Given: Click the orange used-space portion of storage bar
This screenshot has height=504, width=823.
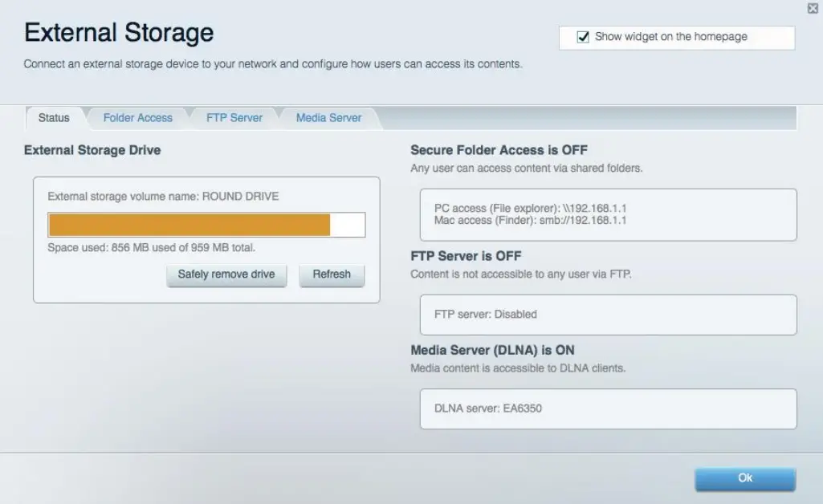Looking at the screenshot, I should tap(189, 225).
